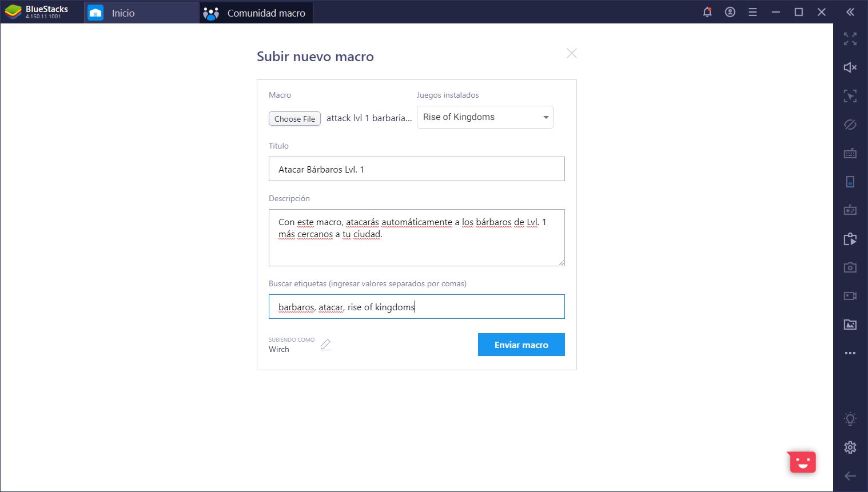
Task: Rotate the device screen icon
Action: tap(850, 182)
